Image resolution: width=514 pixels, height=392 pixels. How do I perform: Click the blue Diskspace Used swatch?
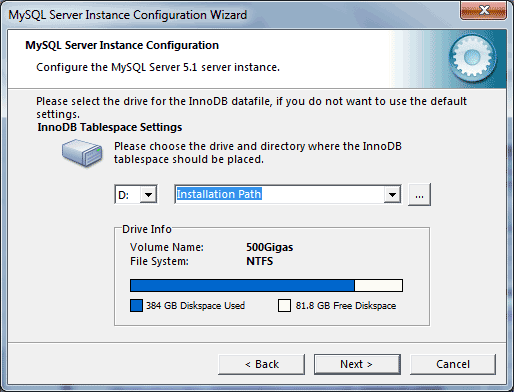coord(136,306)
